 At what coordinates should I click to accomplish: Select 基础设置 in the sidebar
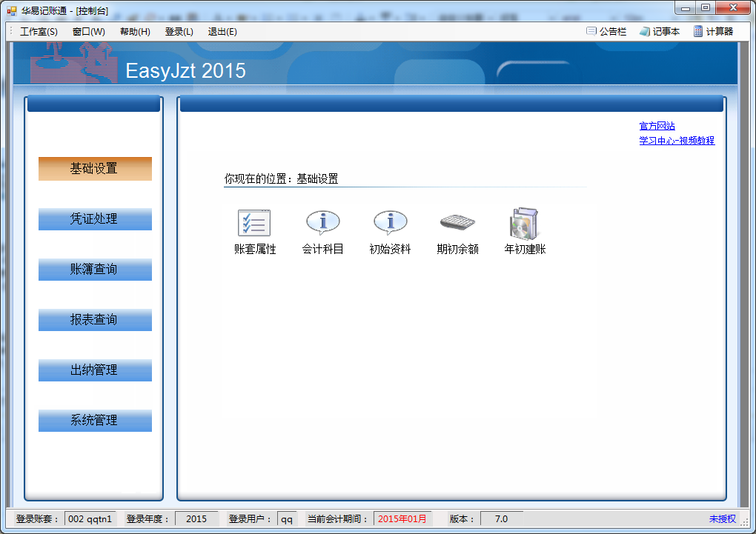tap(95, 169)
